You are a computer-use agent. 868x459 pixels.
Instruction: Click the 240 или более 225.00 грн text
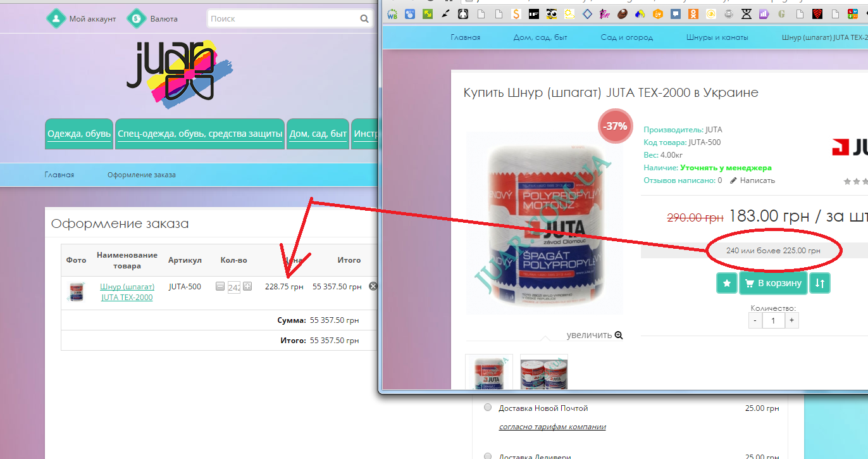[x=773, y=251]
